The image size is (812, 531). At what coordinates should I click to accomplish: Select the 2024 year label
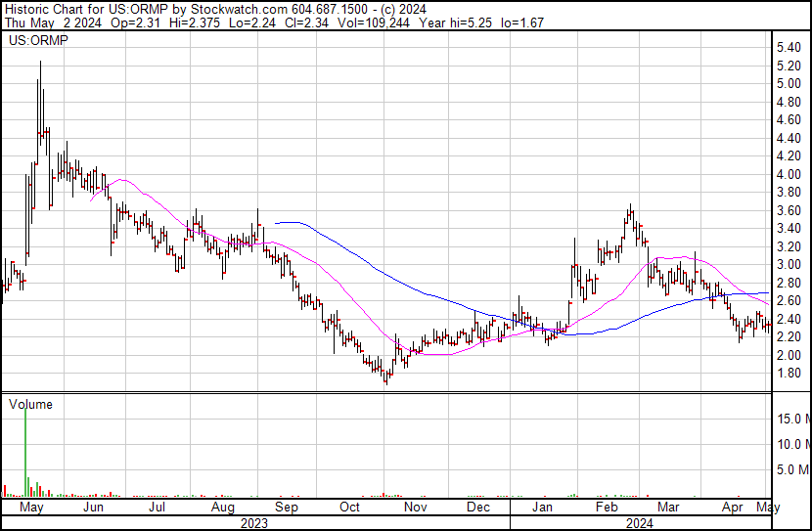click(x=642, y=523)
